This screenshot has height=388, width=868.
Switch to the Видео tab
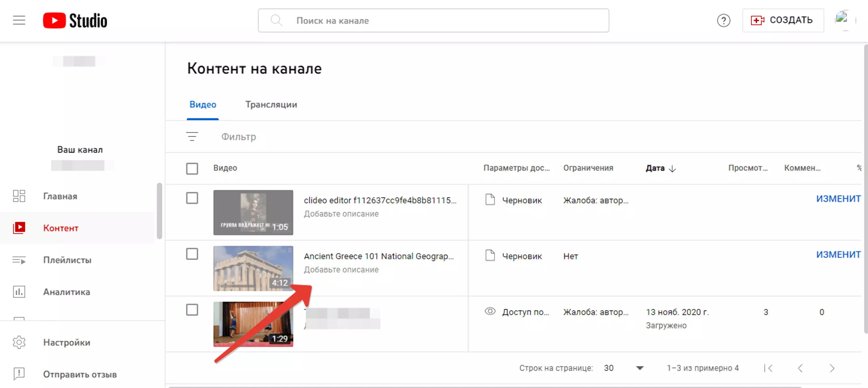click(x=203, y=104)
